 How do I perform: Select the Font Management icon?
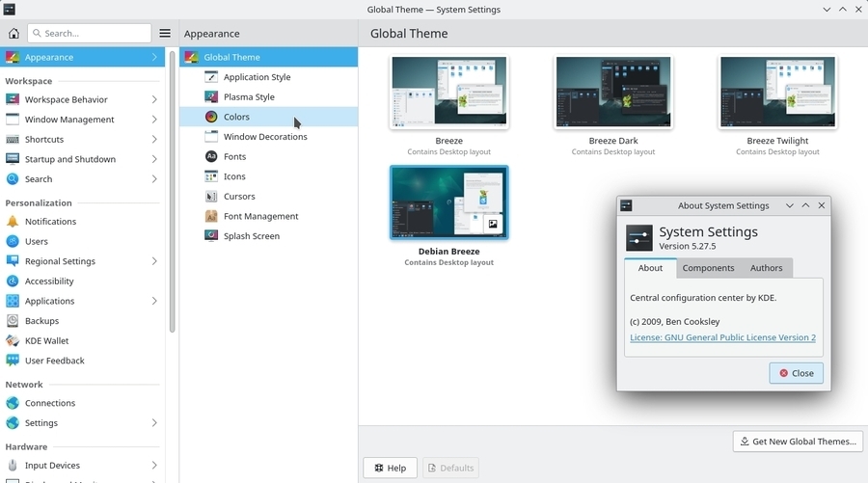pyautogui.click(x=211, y=216)
